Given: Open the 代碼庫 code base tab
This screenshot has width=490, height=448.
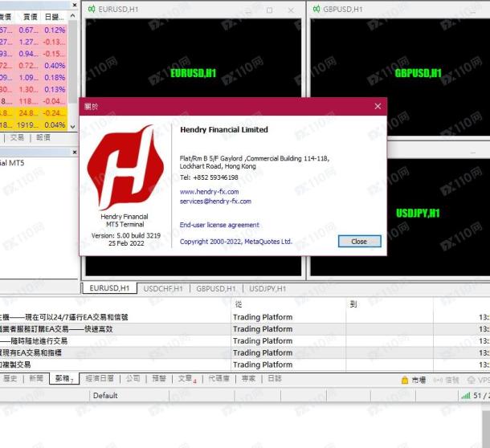Looking at the screenshot, I should (x=218, y=379).
